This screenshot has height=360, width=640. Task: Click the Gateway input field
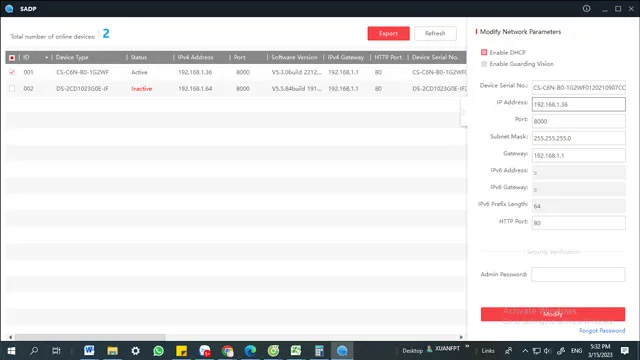[578, 156]
